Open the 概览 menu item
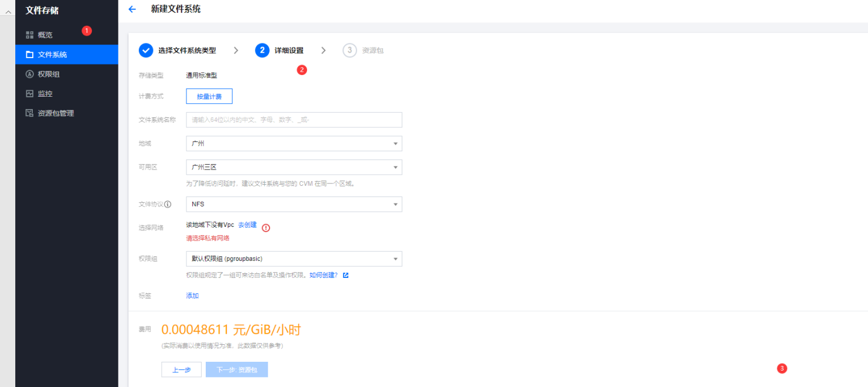868x387 pixels. point(67,35)
